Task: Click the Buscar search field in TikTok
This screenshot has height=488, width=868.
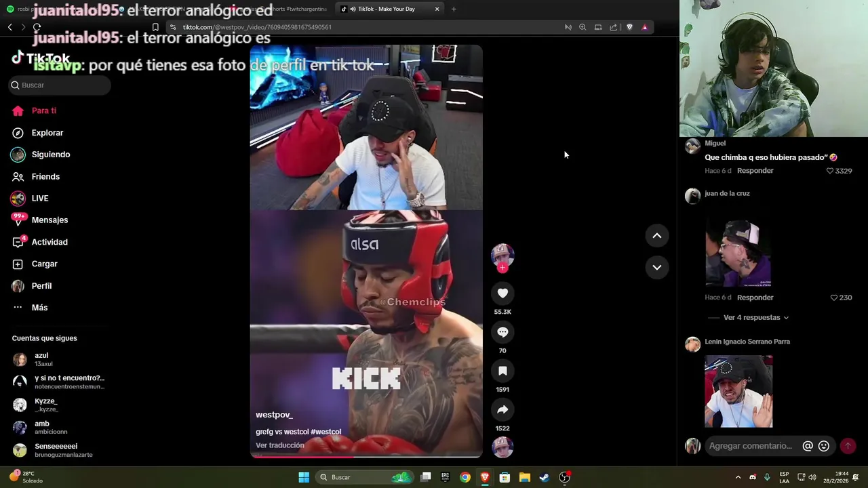Action: pyautogui.click(x=60, y=85)
